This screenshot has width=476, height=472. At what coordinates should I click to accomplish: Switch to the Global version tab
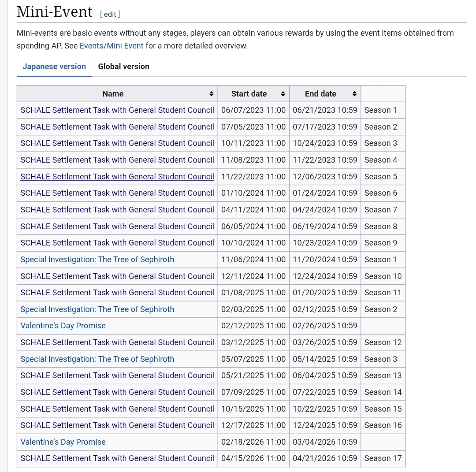[123, 67]
